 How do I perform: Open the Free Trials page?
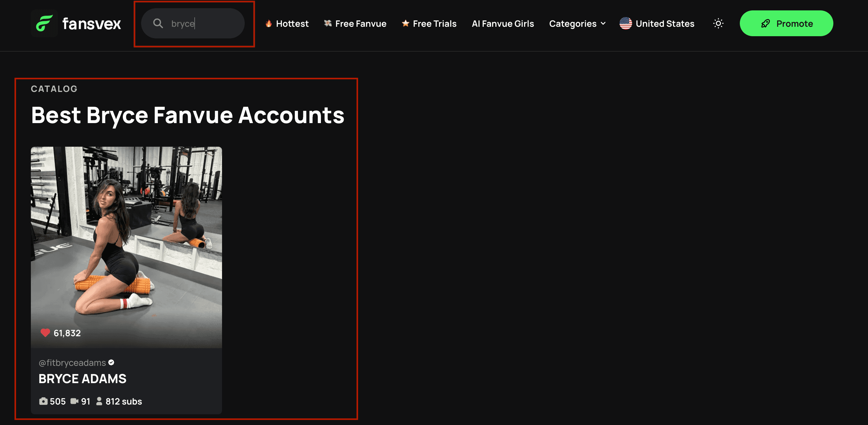429,24
